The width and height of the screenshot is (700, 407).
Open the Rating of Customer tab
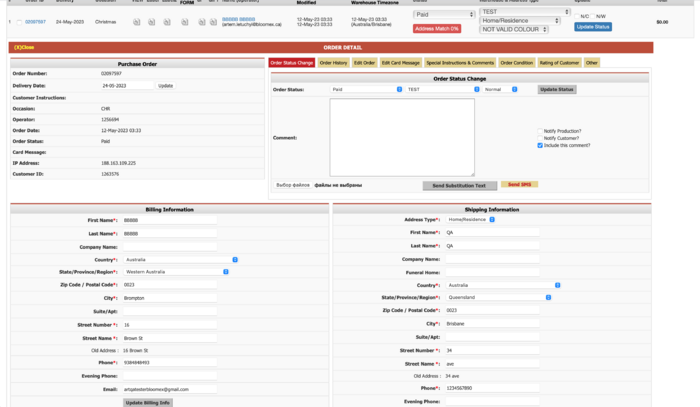pyautogui.click(x=559, y=63)
